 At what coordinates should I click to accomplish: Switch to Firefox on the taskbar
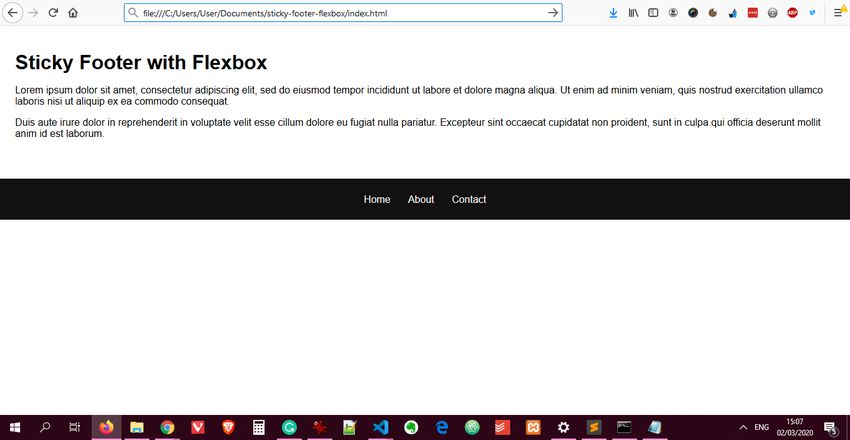click(107, 428)
